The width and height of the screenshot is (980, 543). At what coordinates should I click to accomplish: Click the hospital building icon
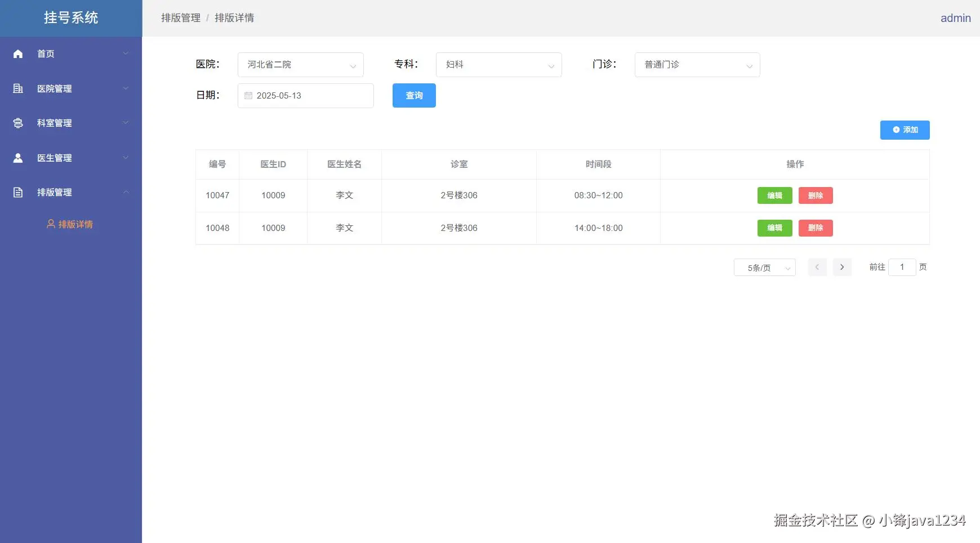[18, 88]
